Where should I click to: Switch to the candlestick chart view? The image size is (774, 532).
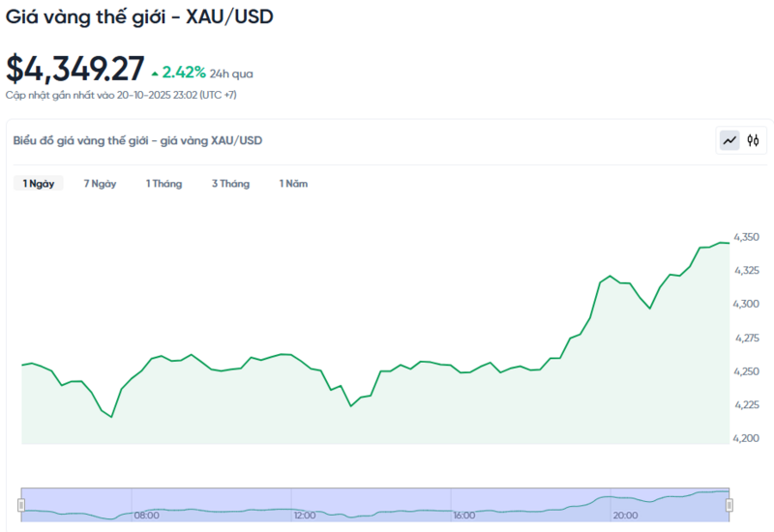[753, 141]
